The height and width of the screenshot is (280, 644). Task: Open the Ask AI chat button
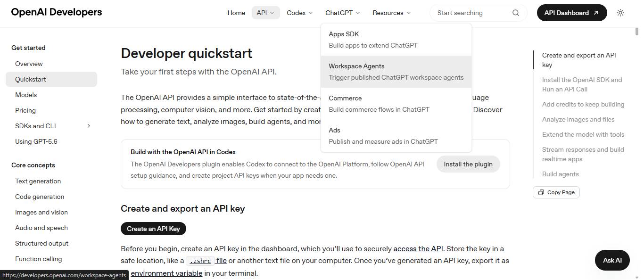(612, 260)
